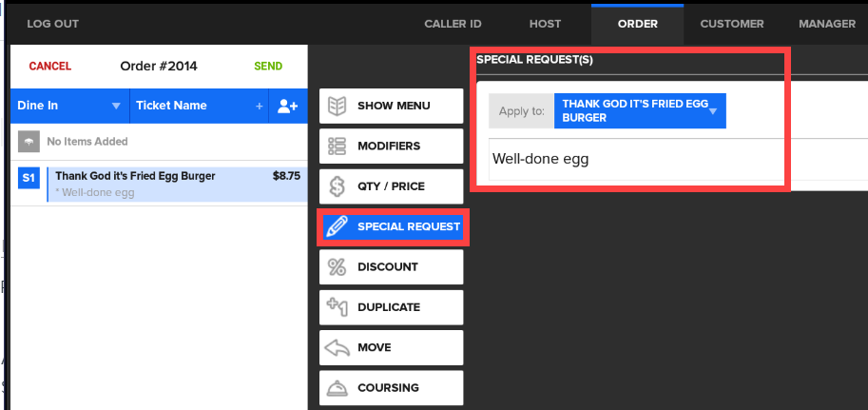Image resolution: width=868 pixels, height=410 pixels.
Task: Click the Show Menu book icon
Action: coord(337,106)
